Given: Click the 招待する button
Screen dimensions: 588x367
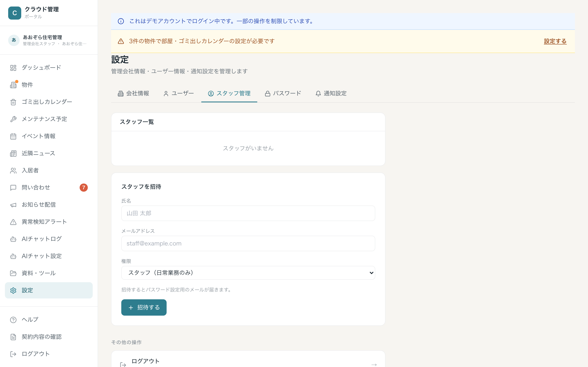Looking at the screenshot, I should 144,307.
